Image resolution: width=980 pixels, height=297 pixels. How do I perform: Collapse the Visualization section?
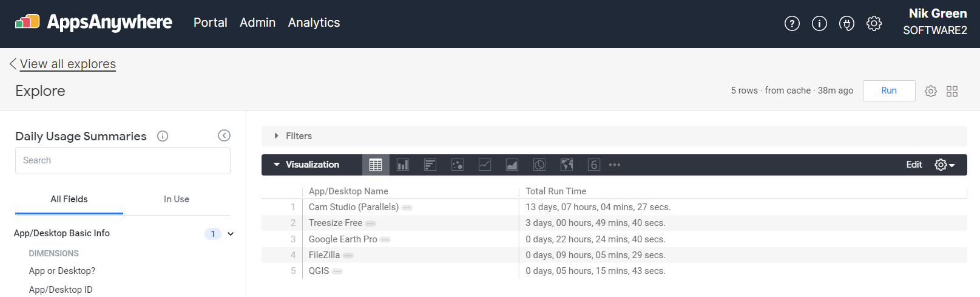click(306, 165)
